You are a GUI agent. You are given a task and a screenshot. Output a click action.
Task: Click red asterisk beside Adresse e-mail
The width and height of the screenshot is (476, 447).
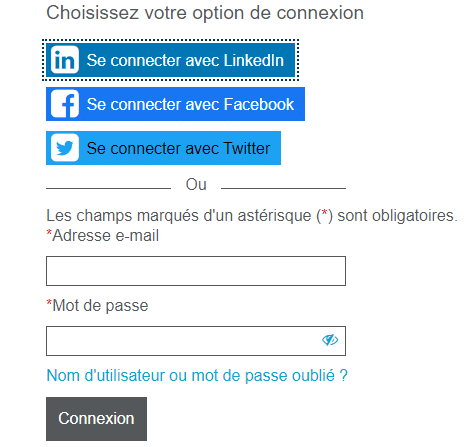click(x=49, y=233)
